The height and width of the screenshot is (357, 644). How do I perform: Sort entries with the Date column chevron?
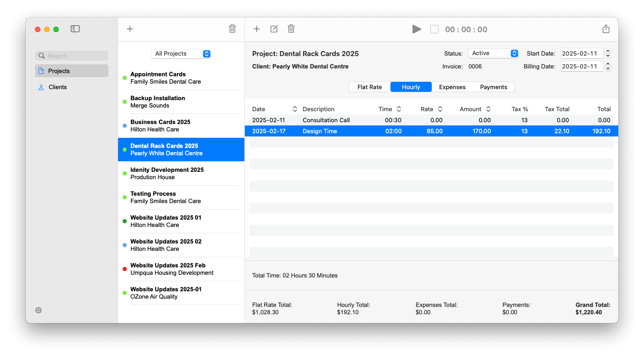[294, 109]
